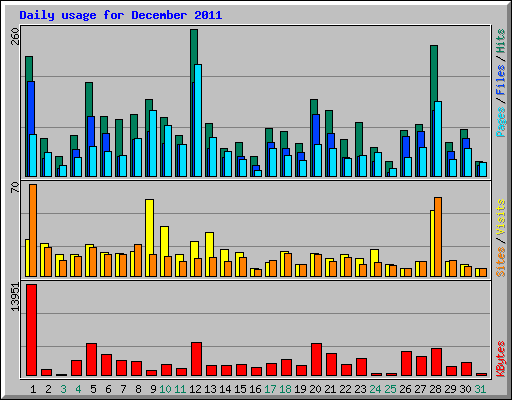Click day label '20' on the axis
The image size is (512, 400).
(315, 389)
